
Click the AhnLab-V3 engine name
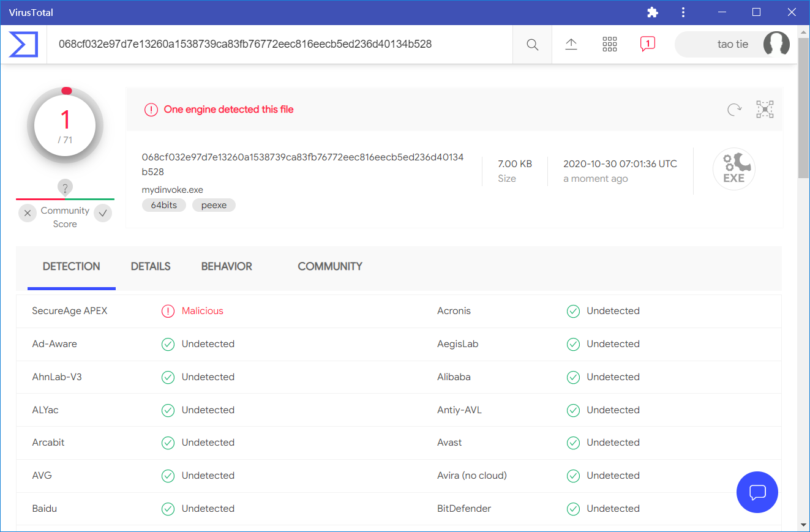(57, 377)
